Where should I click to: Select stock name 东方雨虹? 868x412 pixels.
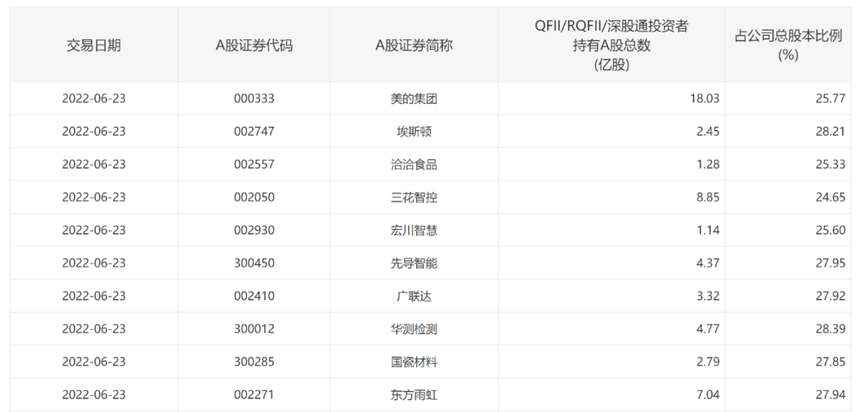(414, 395)
